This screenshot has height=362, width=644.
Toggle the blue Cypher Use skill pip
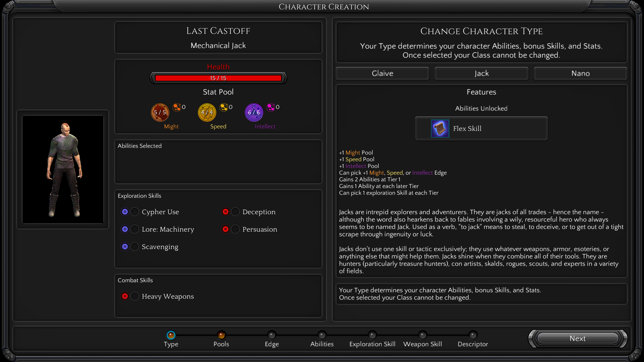pos(125,212)
